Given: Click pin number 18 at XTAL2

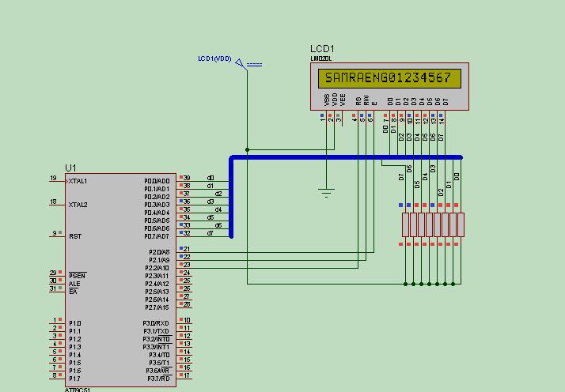Looking at the screenshot, I should coord(53,202).
